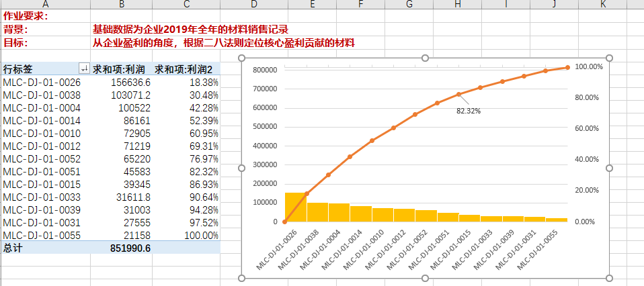Select column C header
644x286 pixels.
tap(186, 4)
